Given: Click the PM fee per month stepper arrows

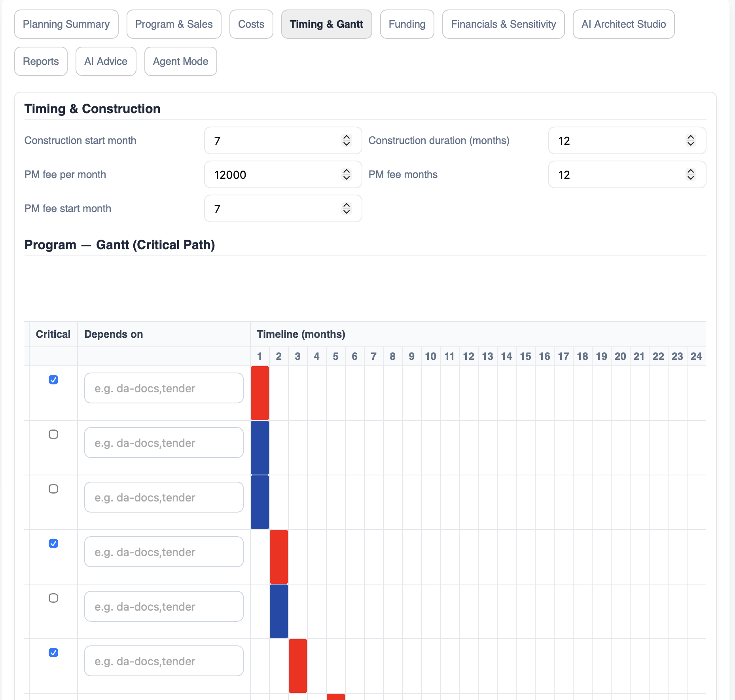Looking at the screenshot, I should [347, 174].
